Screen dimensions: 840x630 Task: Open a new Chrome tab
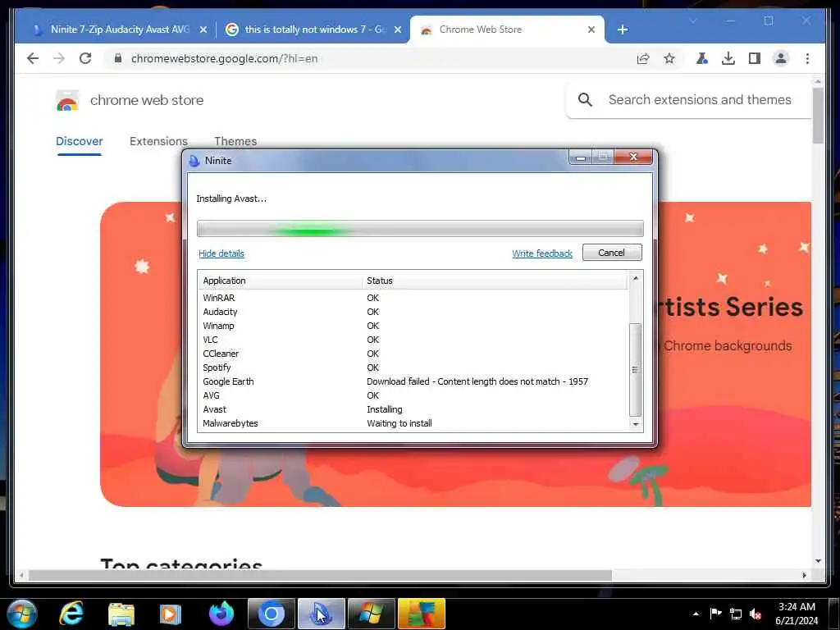(x=622, y=30)
